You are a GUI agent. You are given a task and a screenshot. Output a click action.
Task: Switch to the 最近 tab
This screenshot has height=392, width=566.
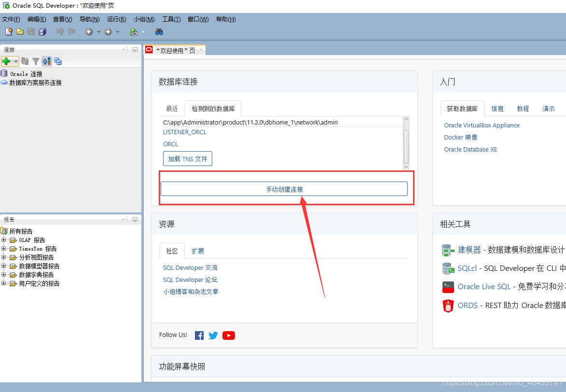click(172, 109)
